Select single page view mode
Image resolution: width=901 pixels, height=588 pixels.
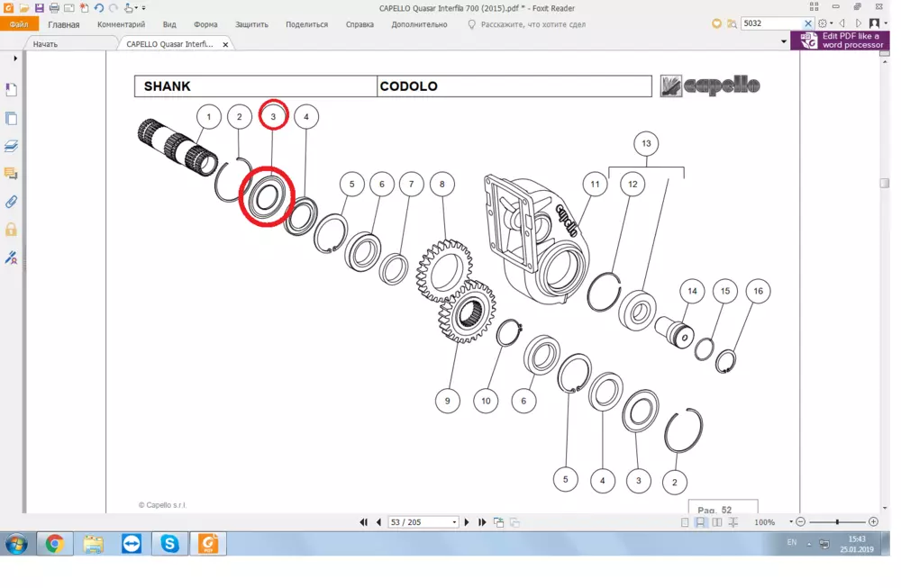point(686,522)
